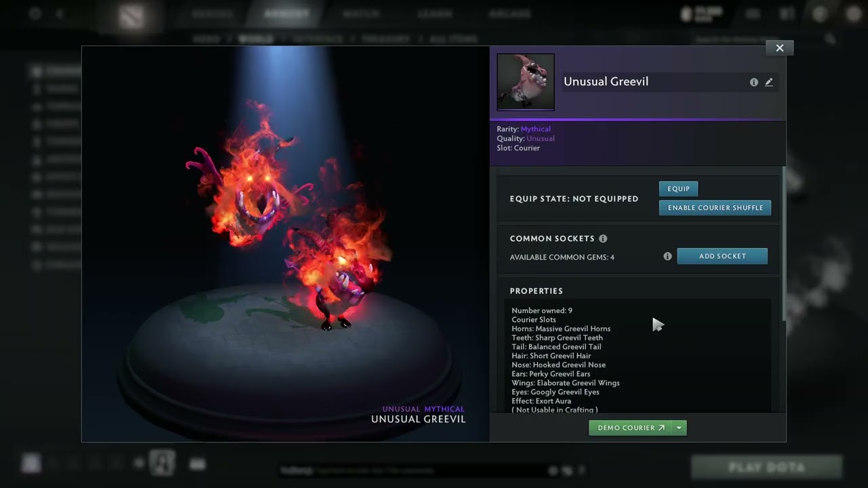Click 'Hair: Short Greevil Hair' property
868x488 pixels.
pos(551,356)
